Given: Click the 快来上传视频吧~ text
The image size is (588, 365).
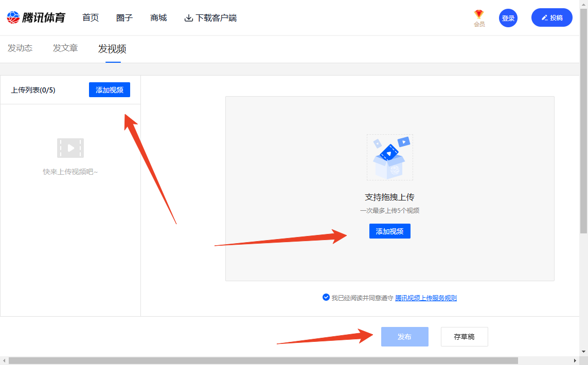Looking at the screenshot, I should pos(70,172).
